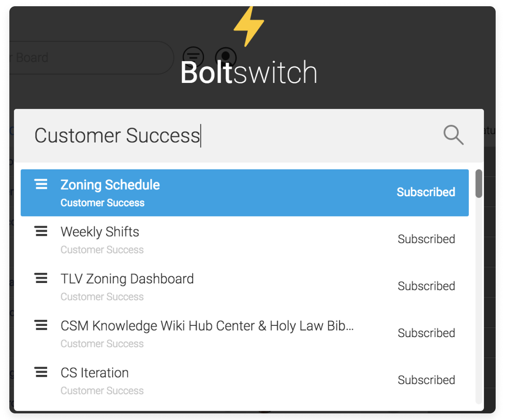Toggle Subscribed status on Weekly Shifts
The image size is (505, 420).
pyautogui.click(x=426, y=239)
